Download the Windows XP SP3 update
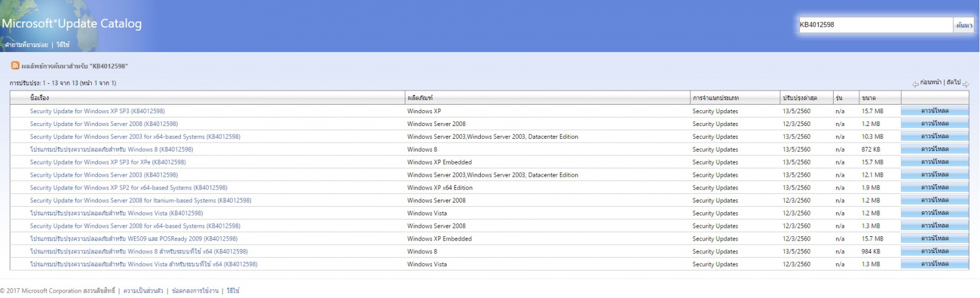 tap(935, 111)
